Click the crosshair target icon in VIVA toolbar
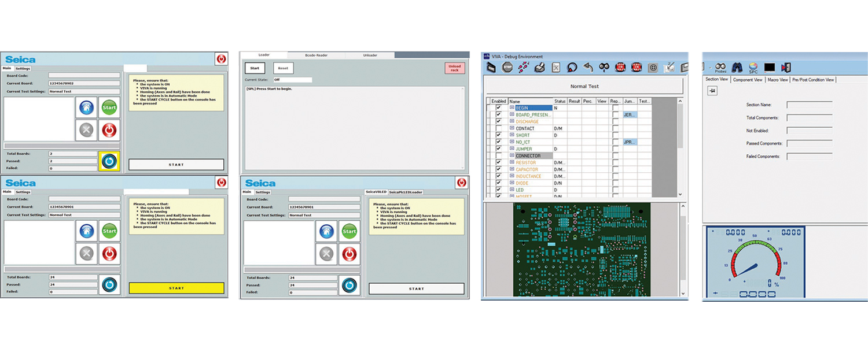The width and height of the screenshot is (868, 356). (x=653, y=68)
